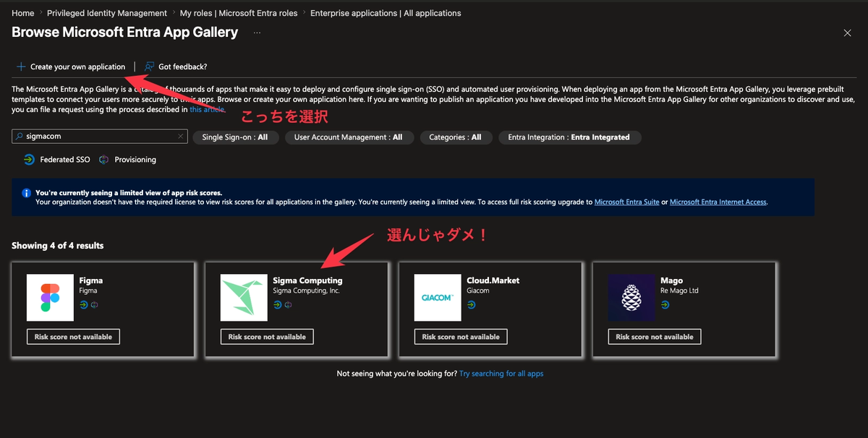Click the search magnifier icon in the search box
Viewport: 868px width, 438px height.
tap(20, 137)
